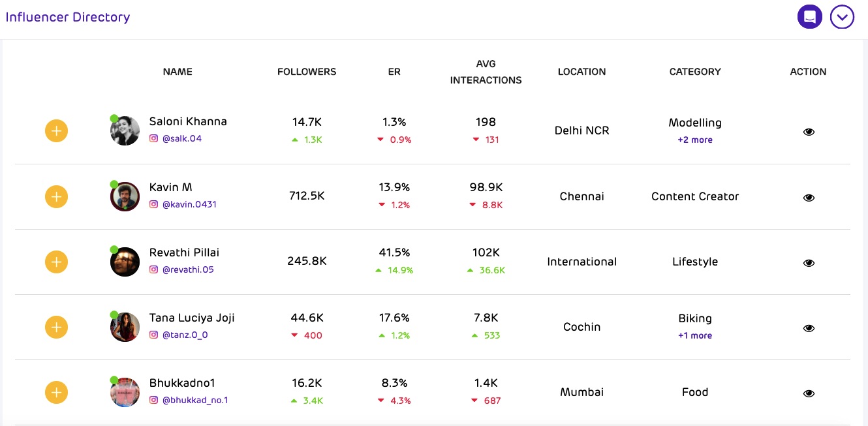The image size is (868, 426).
Task: Click the Instagram icon beside @bhukkad_no.1
Action: tap(154, 400)
